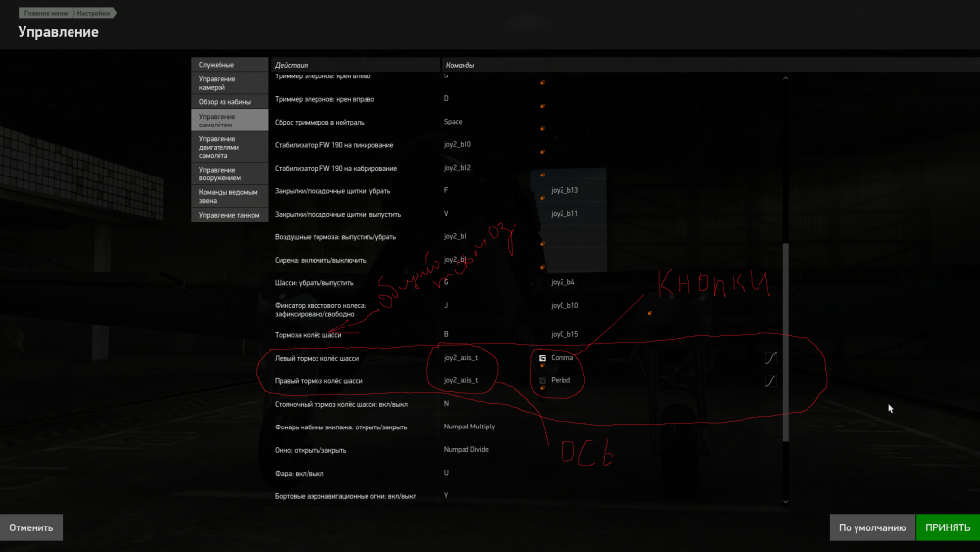Select Управление двигателями самолёта category
The image size is (980, 552).
coord(229,147)
